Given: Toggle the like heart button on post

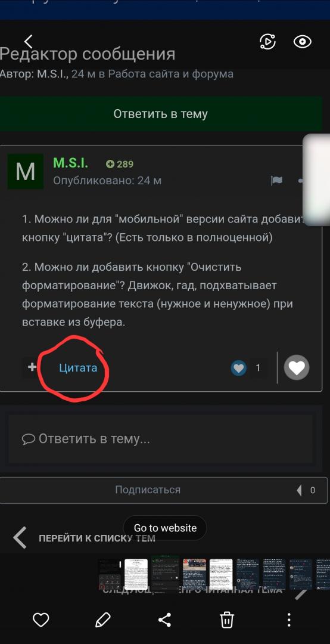Looking at the screenshot, I should click(297, 367).
